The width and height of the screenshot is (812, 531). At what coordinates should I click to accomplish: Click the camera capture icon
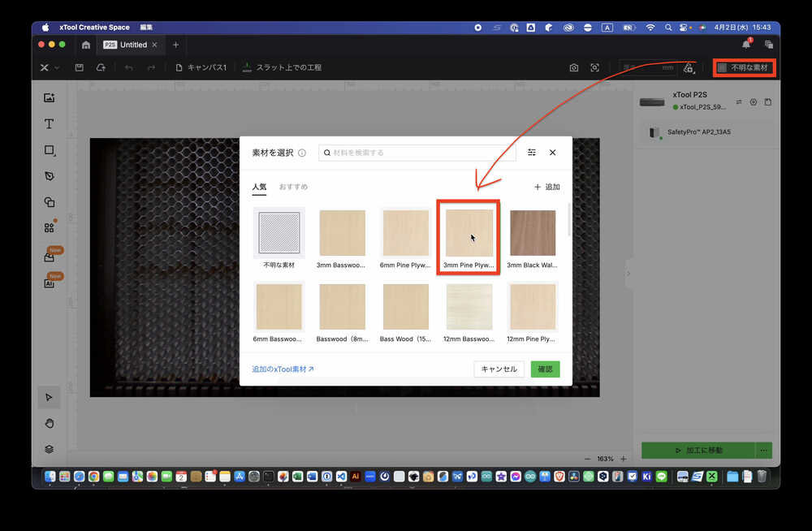pos(573,67)
